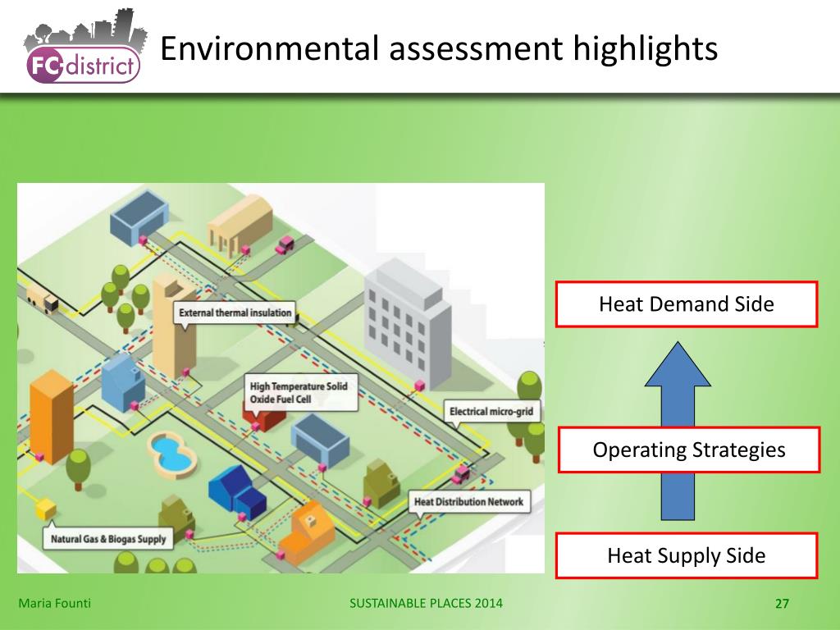
Task: Click the pink car near the beige hall
Action: (x=285, y=244)
